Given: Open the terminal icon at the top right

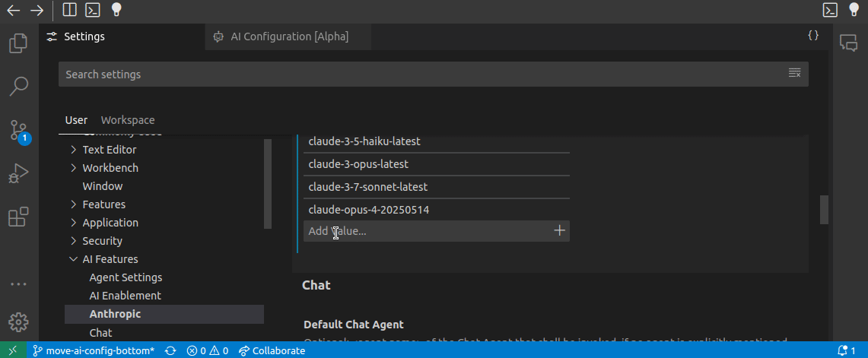Looking at the screenshot, I should pyautogui.click(x=830, y=10).
